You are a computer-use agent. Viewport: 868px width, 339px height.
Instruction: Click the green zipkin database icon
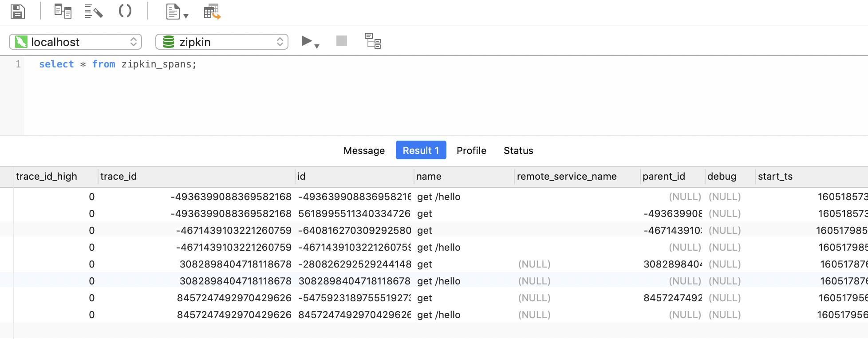pyautogui.click(x=169, y=42)
